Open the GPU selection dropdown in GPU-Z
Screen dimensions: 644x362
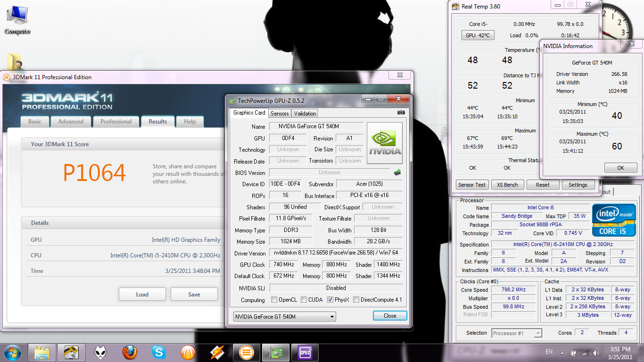pyautogui.click(x=285, y=317)
